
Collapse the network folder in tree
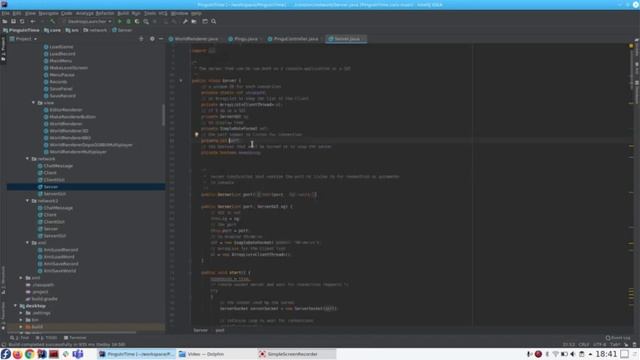point(27,159)
